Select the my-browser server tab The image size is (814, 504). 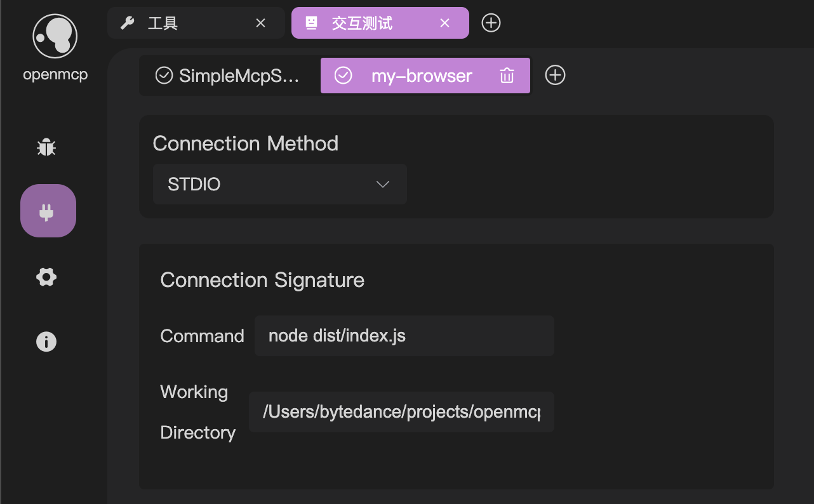(422, 76)
